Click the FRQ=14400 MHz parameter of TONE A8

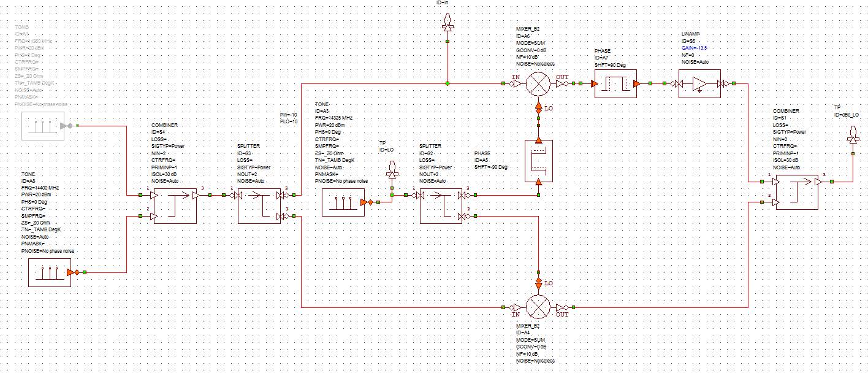tap(41, 187)
